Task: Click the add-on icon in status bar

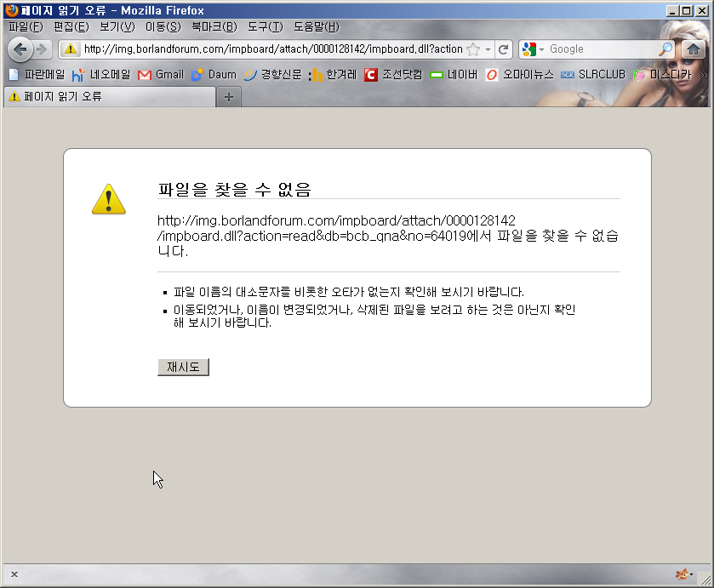Action: 683,574
